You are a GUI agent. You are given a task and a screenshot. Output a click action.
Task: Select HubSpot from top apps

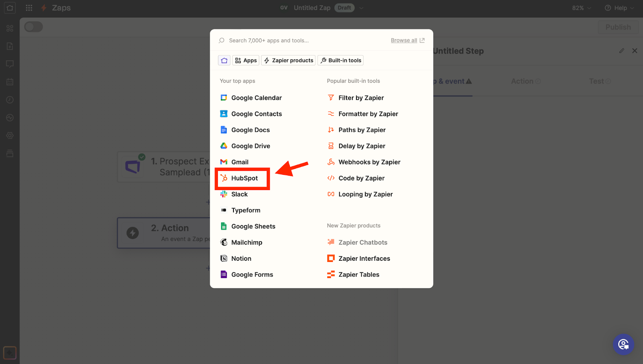239,178
